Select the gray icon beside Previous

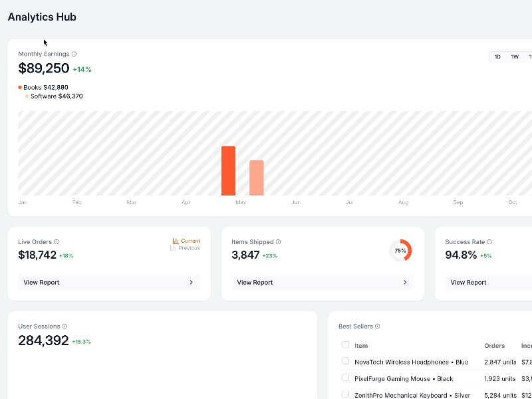[x=173, y=247]
